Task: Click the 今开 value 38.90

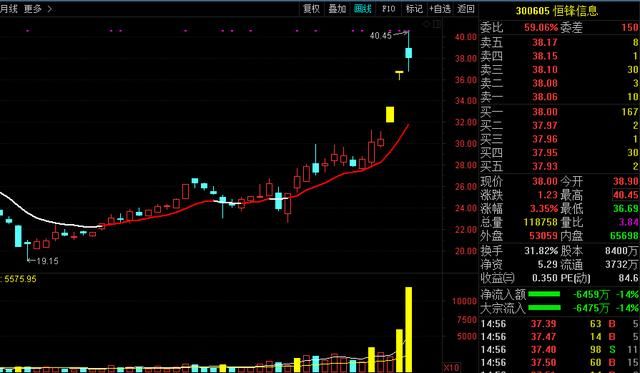Action: point(625,181)
